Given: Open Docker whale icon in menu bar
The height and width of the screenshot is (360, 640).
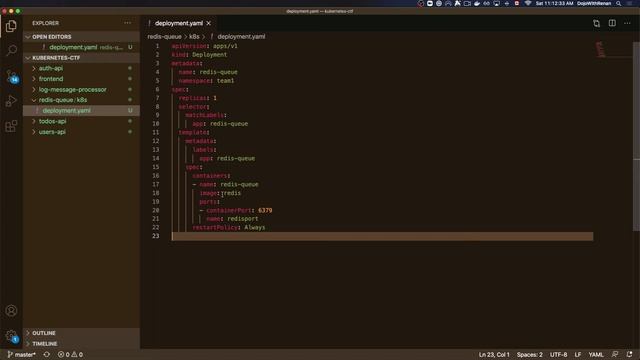Looking at the screenshot, I should coord(477,3).
